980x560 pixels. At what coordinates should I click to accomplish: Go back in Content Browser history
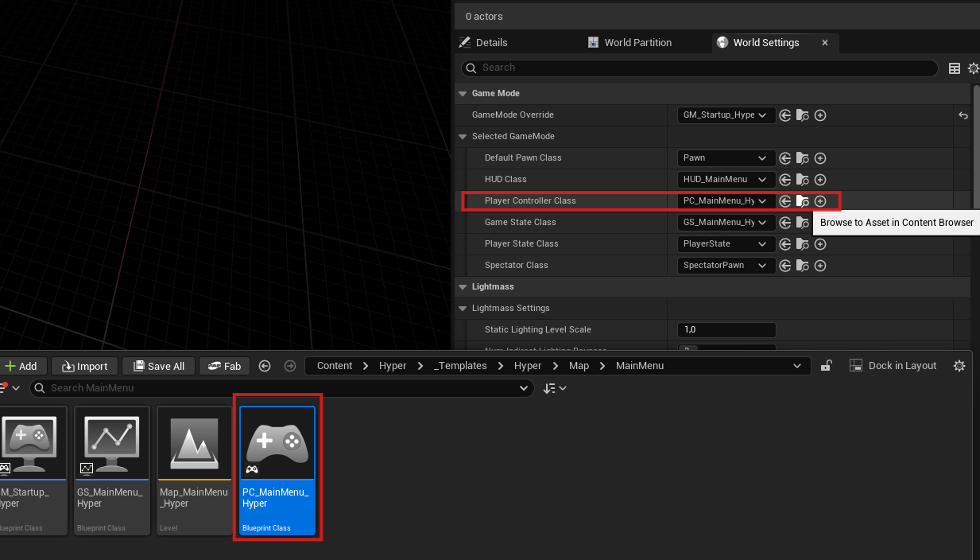click(265, 366)
